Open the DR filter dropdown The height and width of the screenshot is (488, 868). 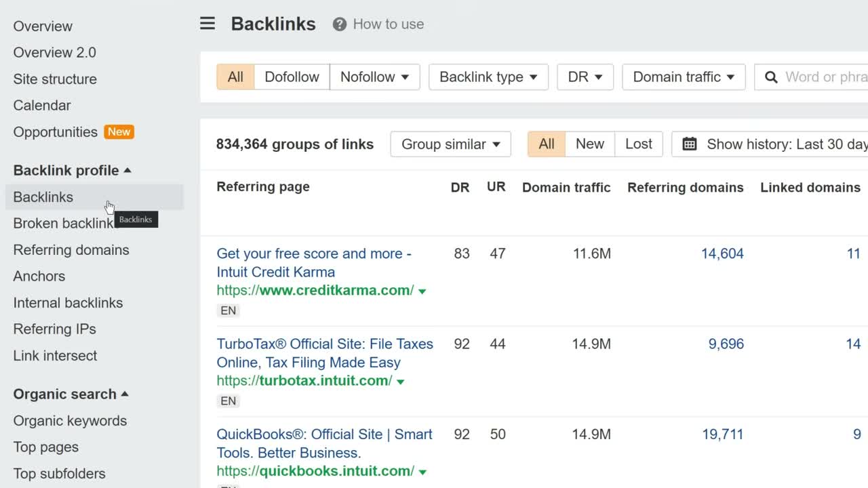(x=585, y=77)
